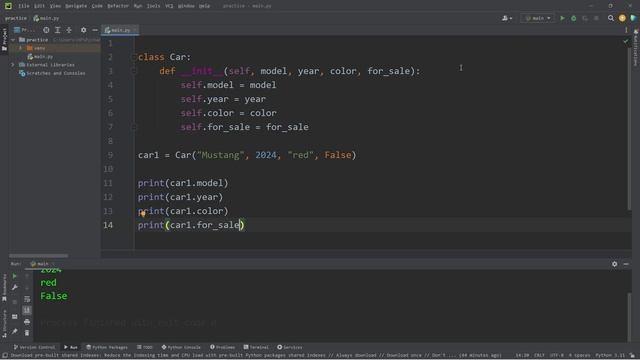Image resolution: width=640 pixels, height=360 pixels.
Task: Open the VCS menu
Action: tap(169, 6)
